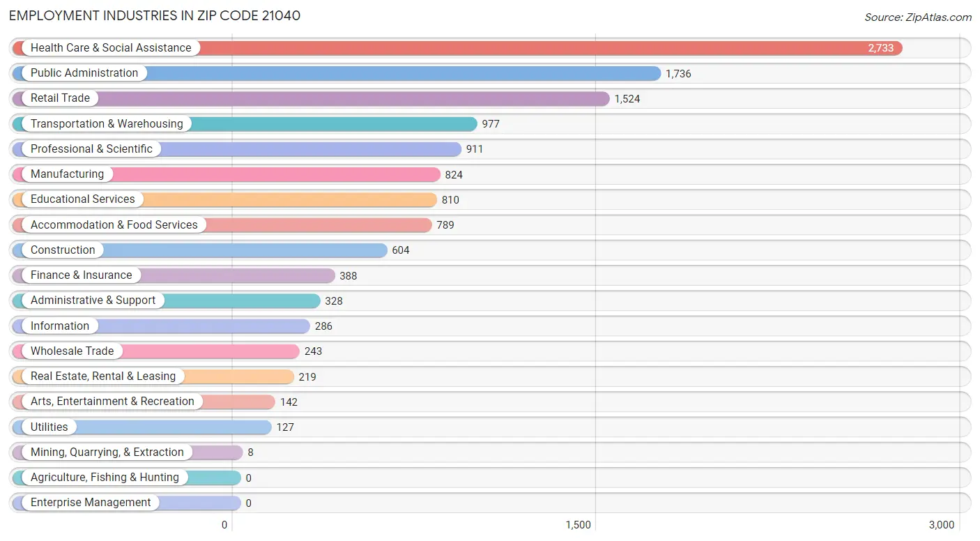Select the 0 value for Enterprise Management

tap(248, 503)
